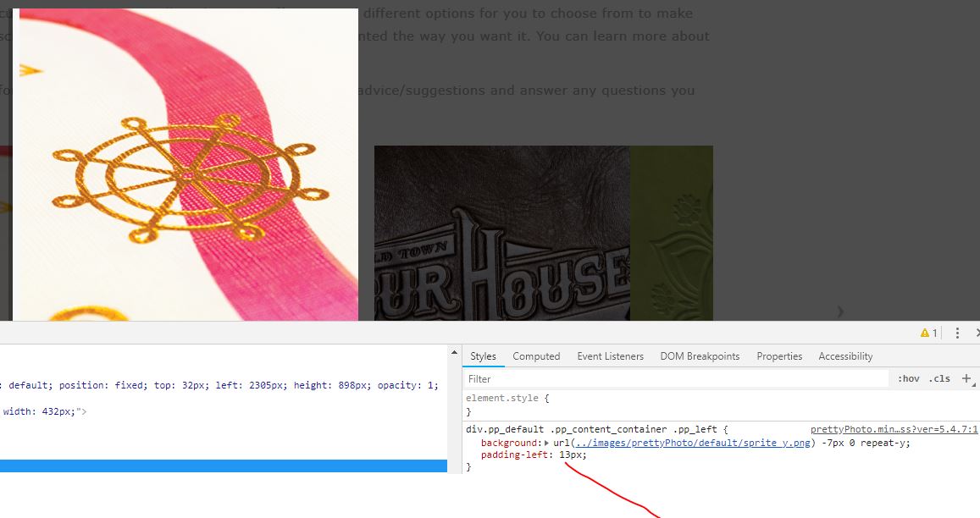This screenshot has height=518, width=980.
Task: Open the Accessibility tab
Action: [x=845, y=356]
